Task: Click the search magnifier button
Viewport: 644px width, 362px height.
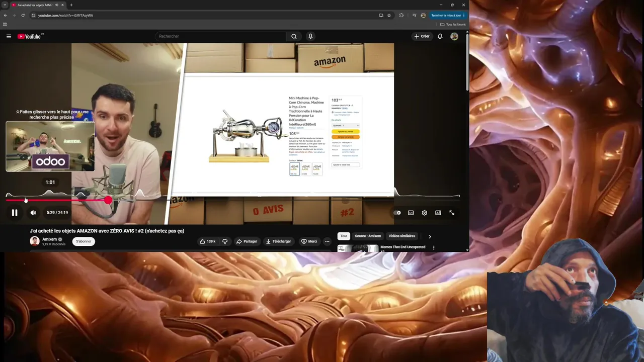Action: pos(294,36)
